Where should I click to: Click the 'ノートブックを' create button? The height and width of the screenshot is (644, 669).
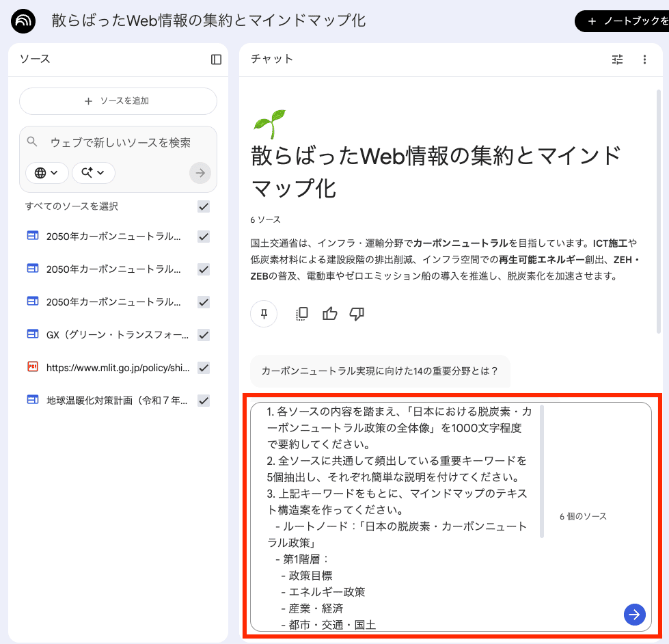(622, 21)
